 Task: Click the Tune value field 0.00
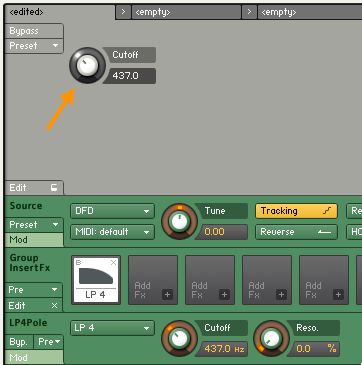click(x=222, y=232)
